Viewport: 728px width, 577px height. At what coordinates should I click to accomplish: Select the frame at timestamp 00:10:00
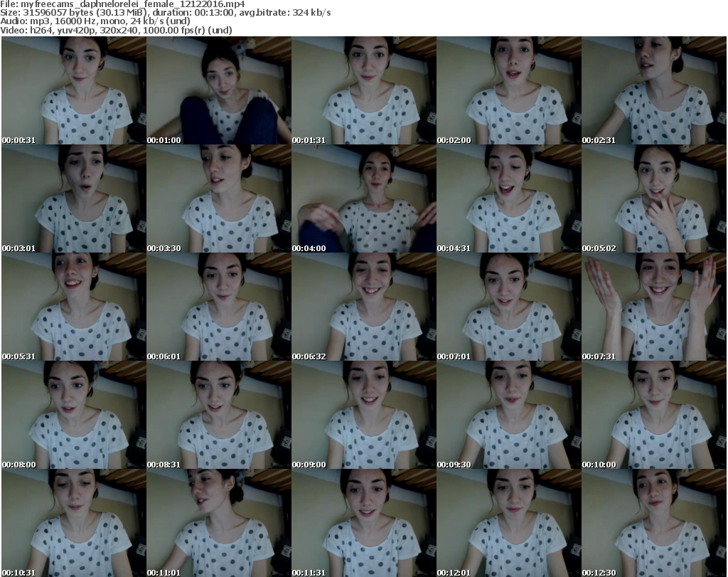pos(654,415)
